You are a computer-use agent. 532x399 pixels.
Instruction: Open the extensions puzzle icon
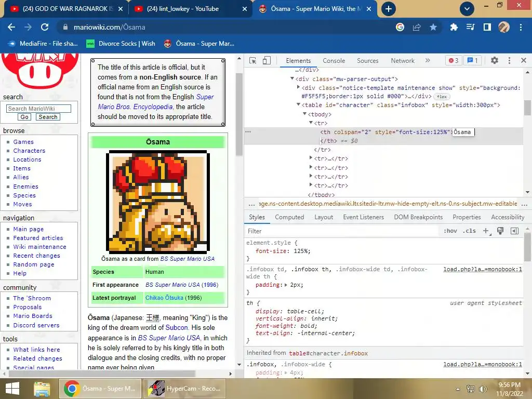pos(454,27)
